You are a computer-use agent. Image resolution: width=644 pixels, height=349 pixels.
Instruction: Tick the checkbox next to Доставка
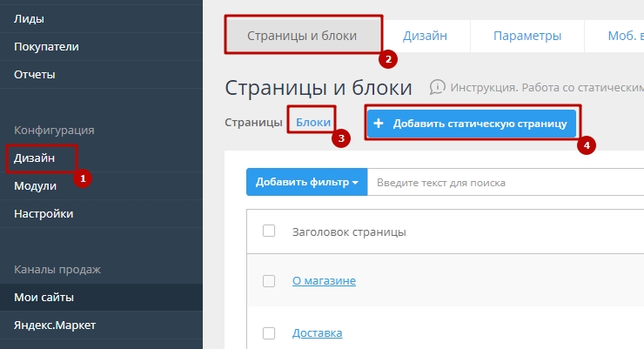click(269, 333)
